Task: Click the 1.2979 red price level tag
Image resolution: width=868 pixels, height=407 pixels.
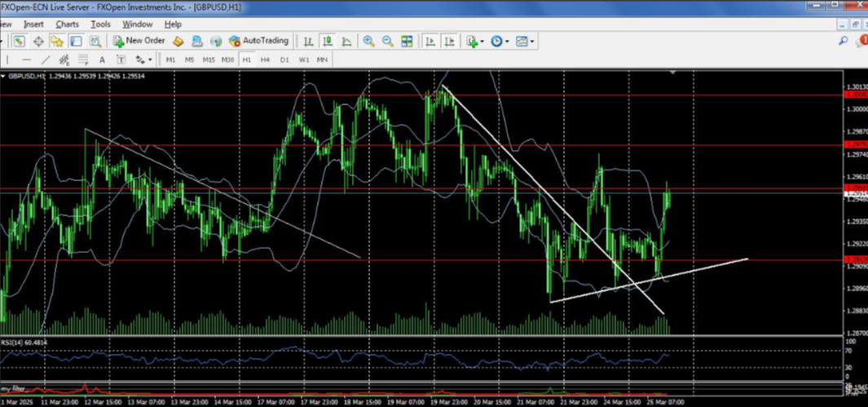Action: (855, 144)
